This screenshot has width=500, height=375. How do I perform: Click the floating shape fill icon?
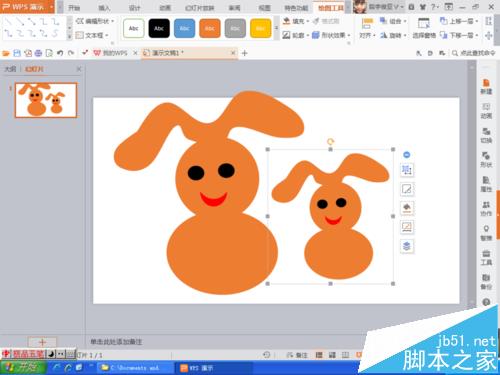(x=407, y=208)
